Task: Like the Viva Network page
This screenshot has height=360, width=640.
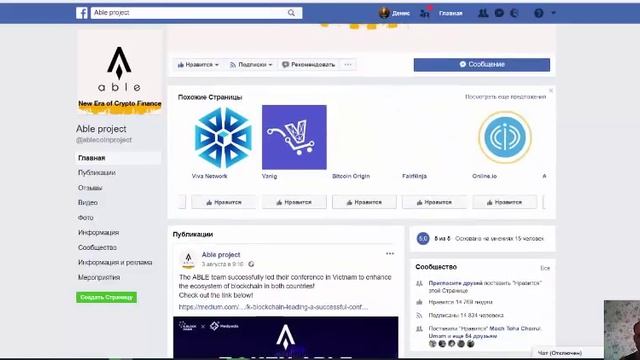Action: (224, 202)
